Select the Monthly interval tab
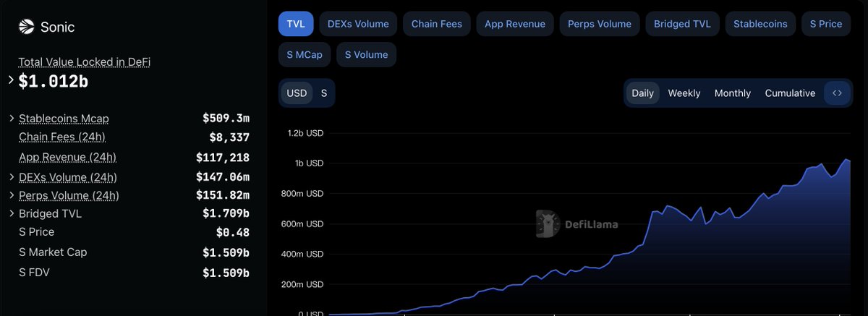868x316 pixels. [x=733, y=93]
